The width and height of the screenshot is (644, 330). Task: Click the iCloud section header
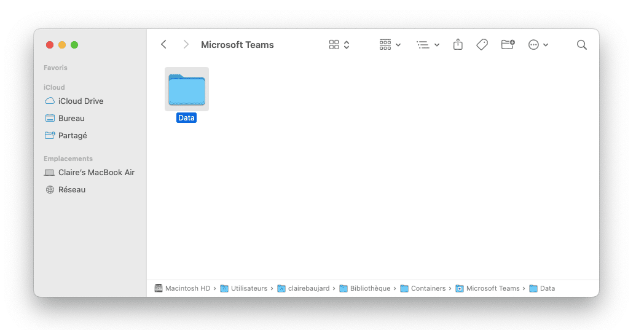click(x=54, y=87)
